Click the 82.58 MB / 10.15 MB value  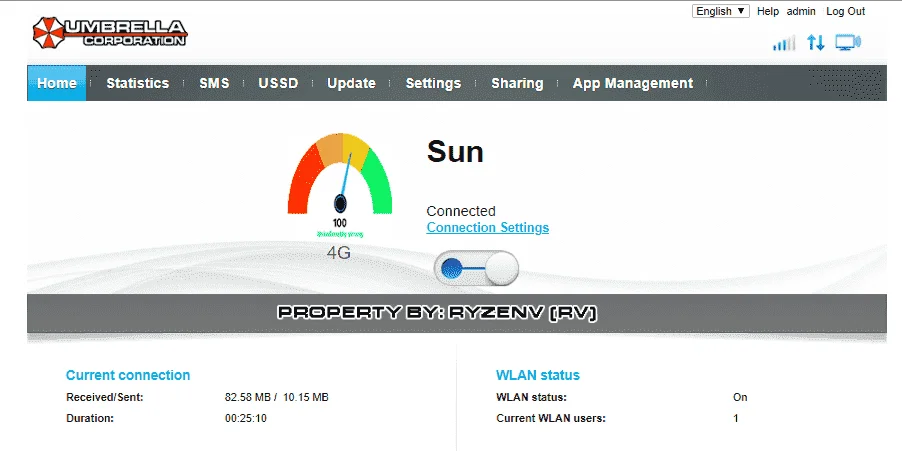pyautogui.click(x=277, y=397)
